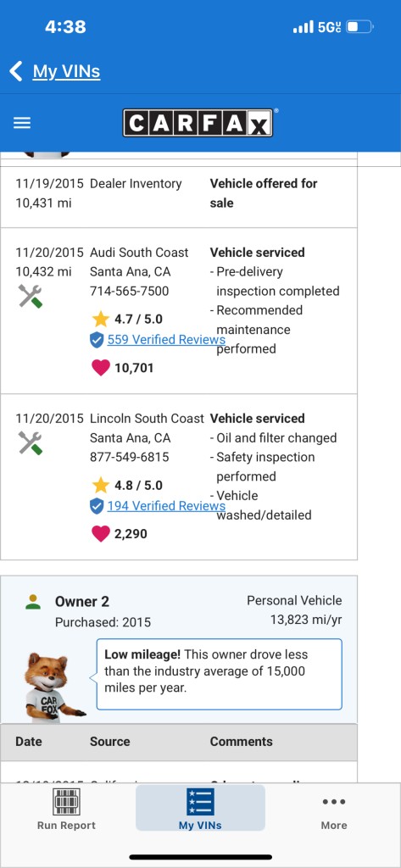Tap the CARFAX logo
This screenshot has width=401, height=868.
(x=198, y=123)
